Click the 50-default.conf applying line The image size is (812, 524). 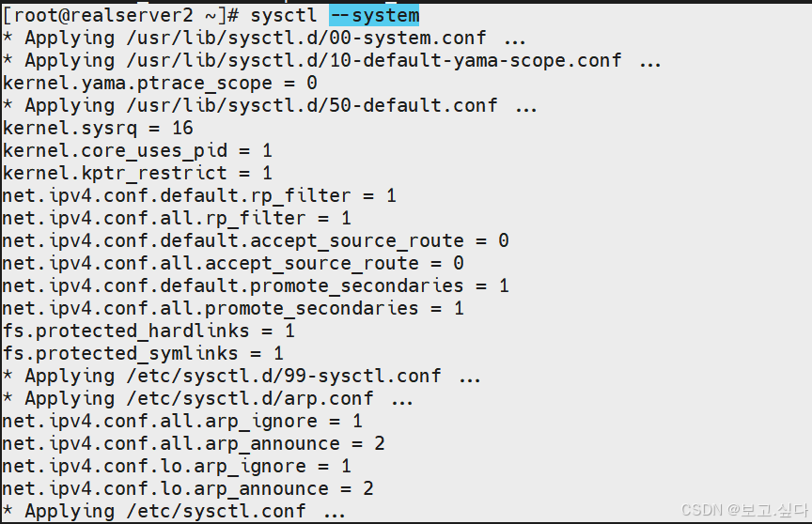(x=270, y=105)
